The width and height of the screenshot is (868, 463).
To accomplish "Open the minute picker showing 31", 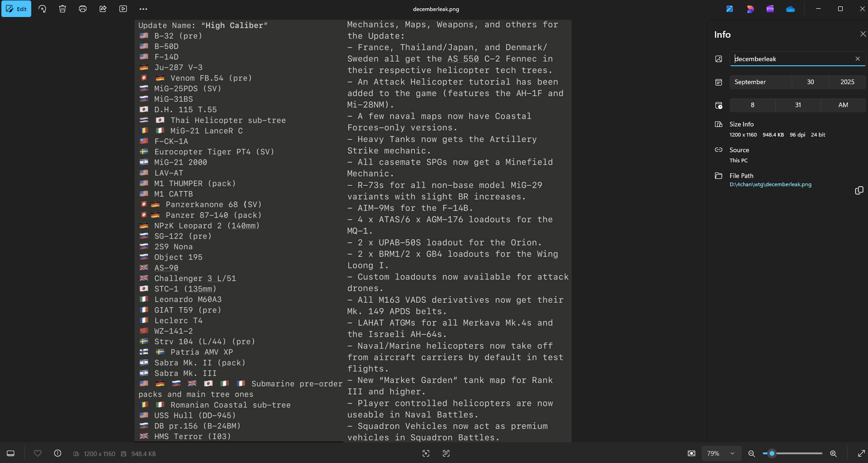I will point(798,105).
